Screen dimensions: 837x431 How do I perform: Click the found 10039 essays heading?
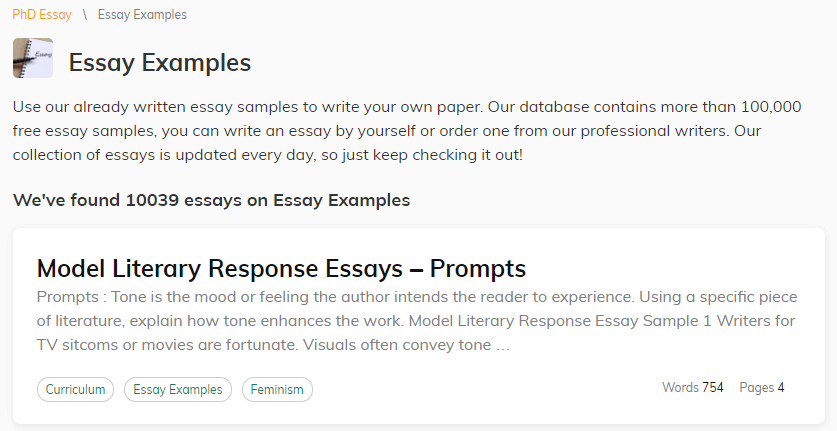211,200
